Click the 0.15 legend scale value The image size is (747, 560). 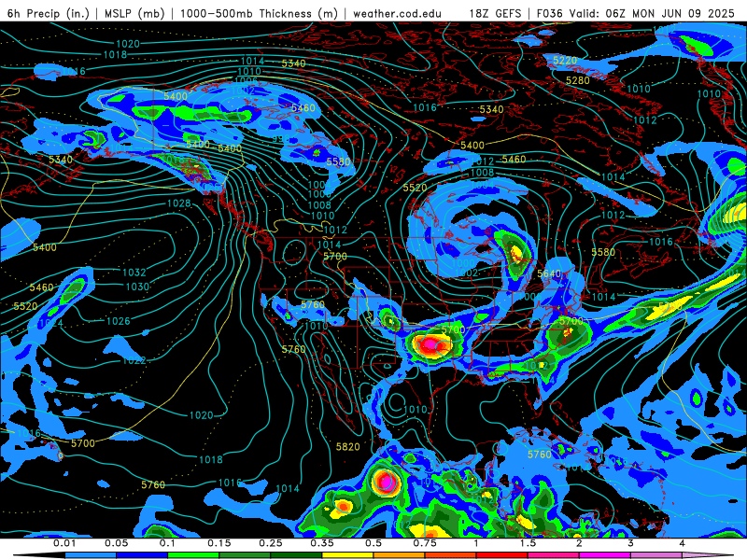tap(219, 543)
